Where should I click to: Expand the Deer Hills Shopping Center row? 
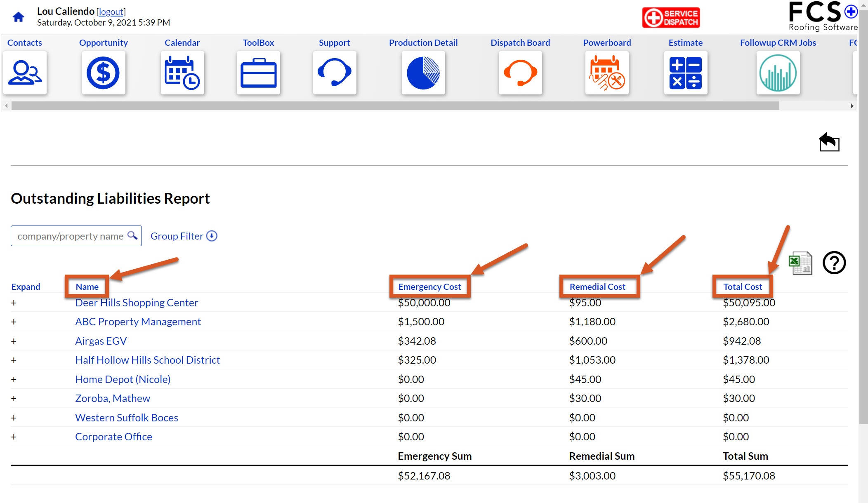point(14,303)
